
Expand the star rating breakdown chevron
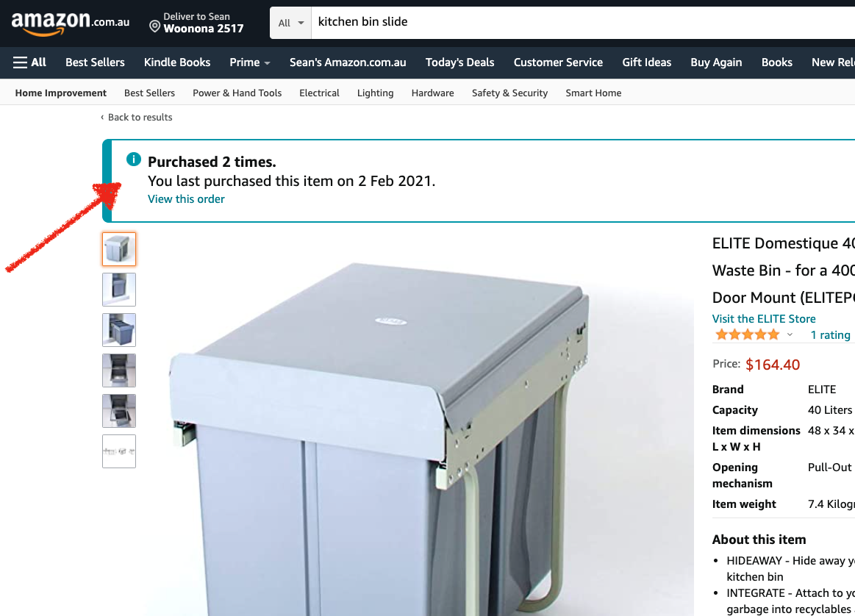click(x=790, y=334)
